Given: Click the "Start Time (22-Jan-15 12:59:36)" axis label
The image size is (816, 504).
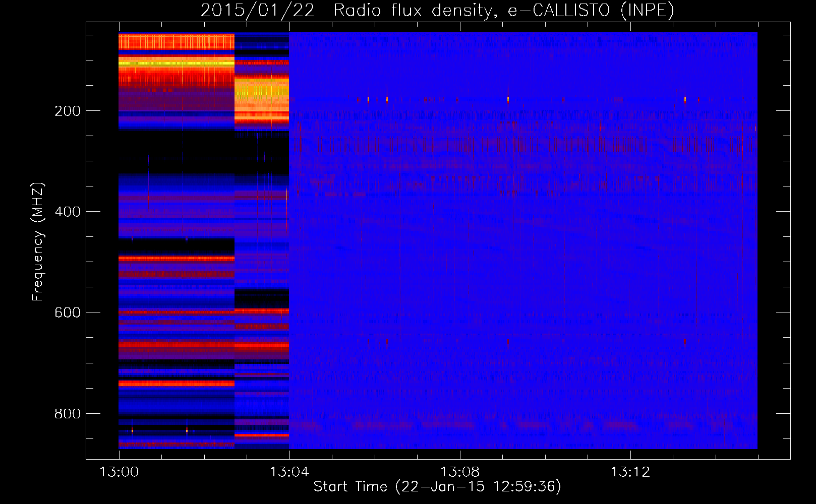Looking at the screenshot, I should [x=437, y=487].
